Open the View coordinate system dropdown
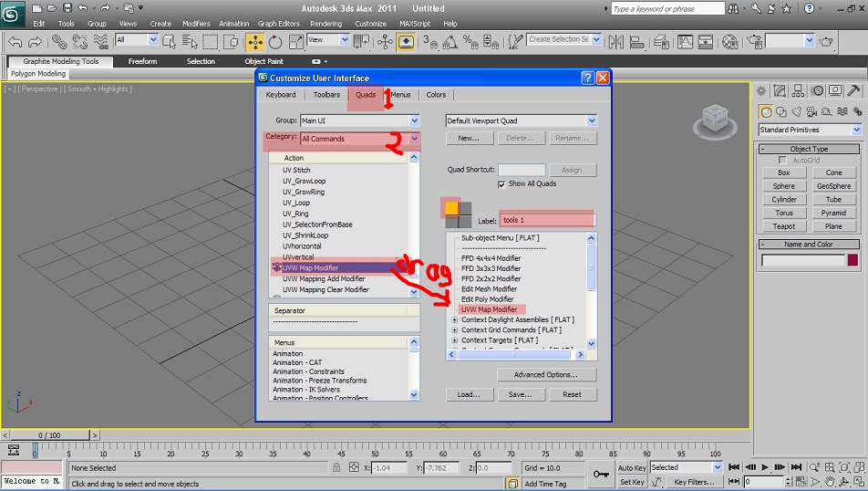This screenshot has width=868, height=491. (x=328, y=40)
